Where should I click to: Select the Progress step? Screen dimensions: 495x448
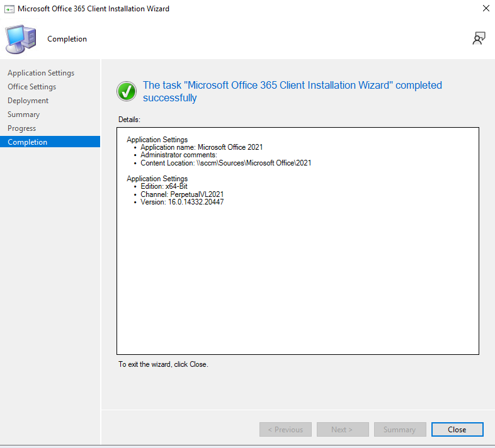(x=22, y=128)
